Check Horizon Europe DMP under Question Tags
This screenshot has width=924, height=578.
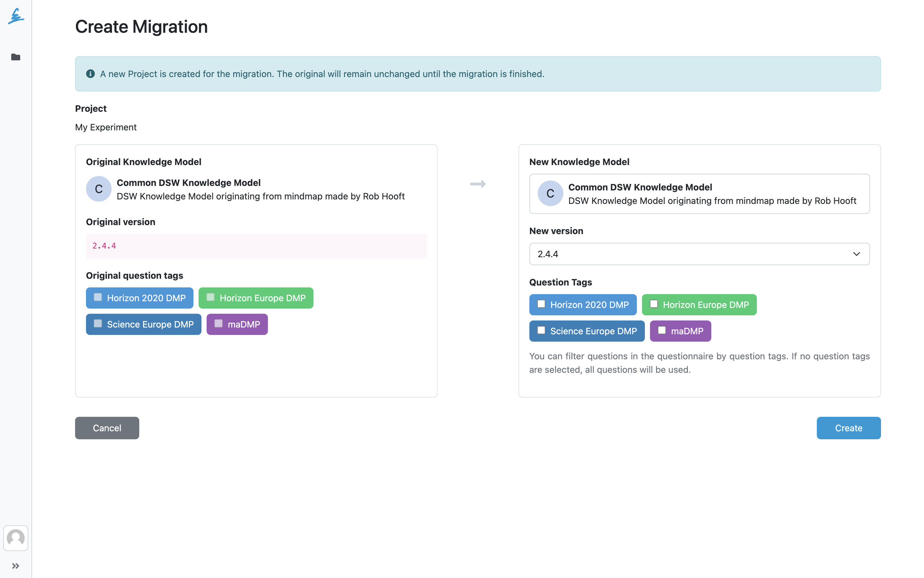(x=654, y=304)
